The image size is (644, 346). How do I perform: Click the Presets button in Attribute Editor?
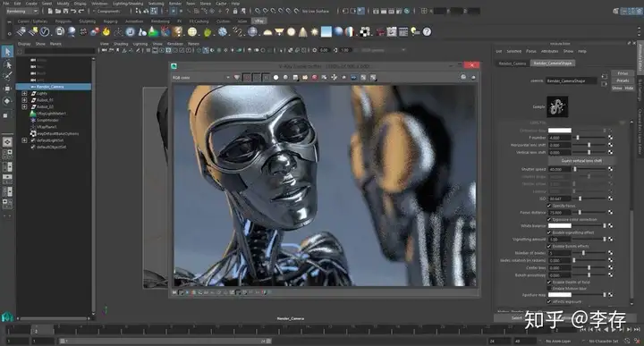(623, 80)
